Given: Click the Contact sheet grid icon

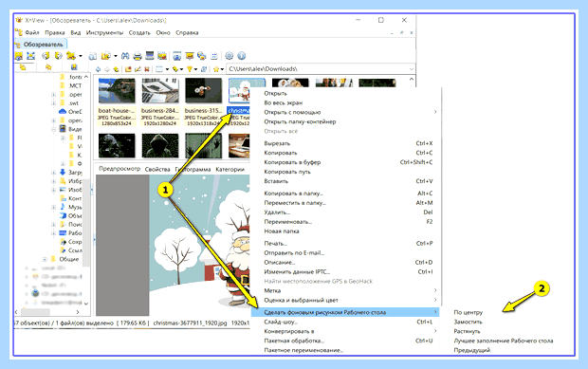Looking at the screenshot, I should (x=214, y=56).
